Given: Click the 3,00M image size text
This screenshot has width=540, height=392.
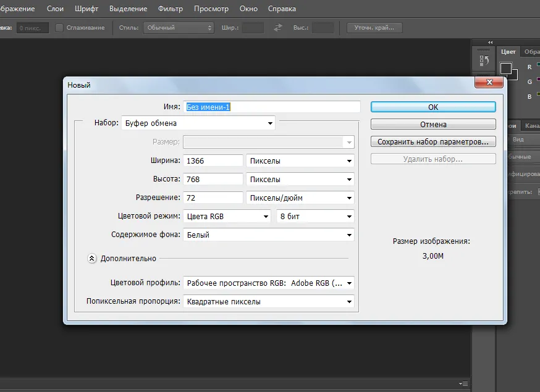Looking at the screenshot, I should tap(433, 256).
